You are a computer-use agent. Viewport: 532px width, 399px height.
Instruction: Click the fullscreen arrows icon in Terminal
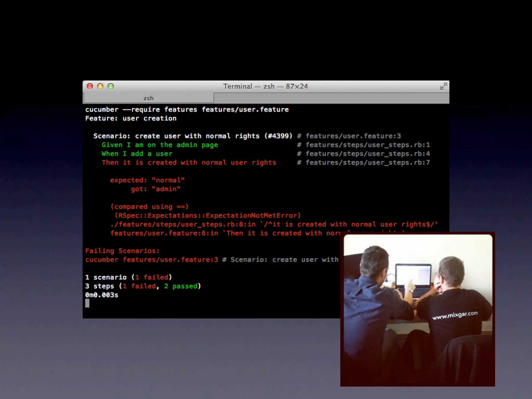click(443, 86)
